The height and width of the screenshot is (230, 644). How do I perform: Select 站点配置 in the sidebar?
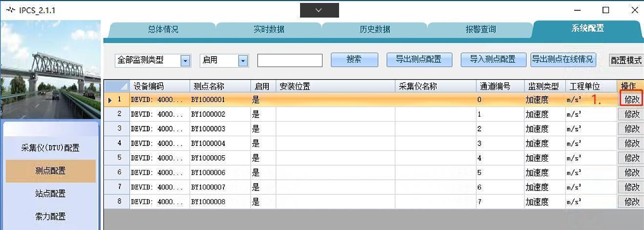click(x=50, y=194)
